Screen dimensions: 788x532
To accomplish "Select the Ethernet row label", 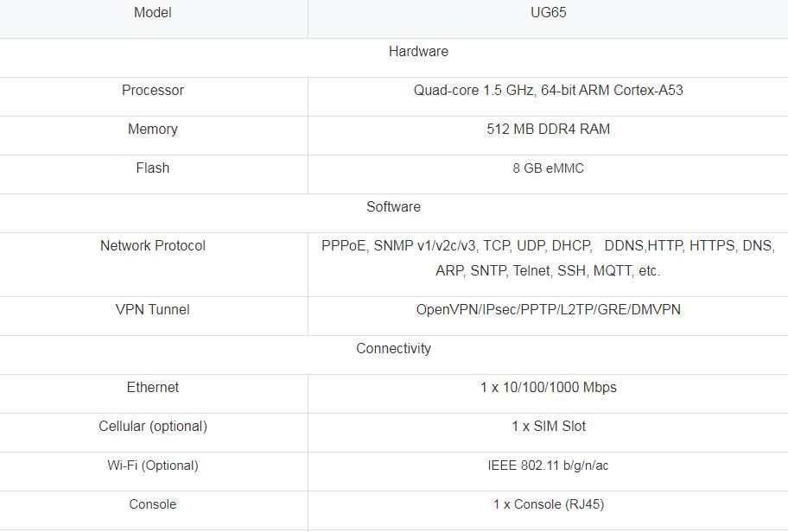I will tap(153, 387).
